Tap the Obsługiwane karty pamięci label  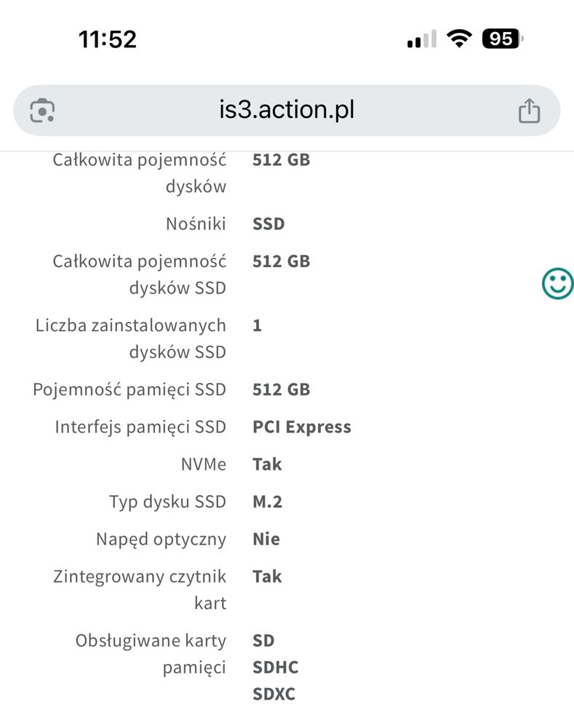point(151,654)
